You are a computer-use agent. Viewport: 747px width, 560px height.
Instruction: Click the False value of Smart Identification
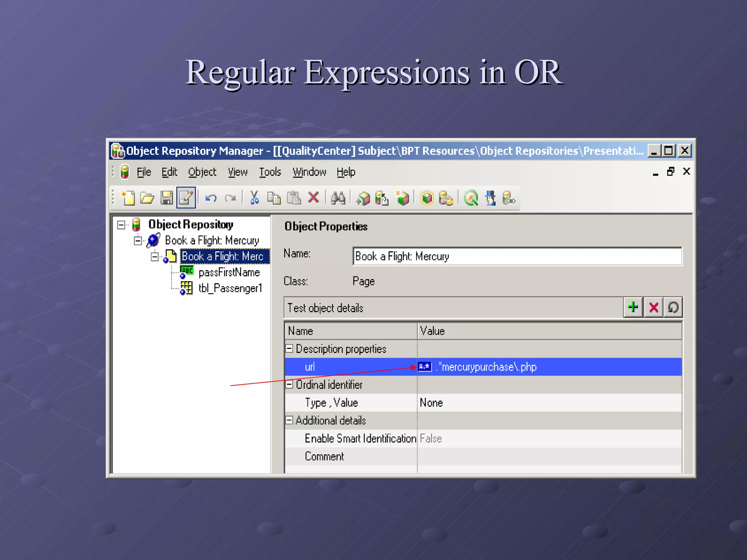[431, 438]
